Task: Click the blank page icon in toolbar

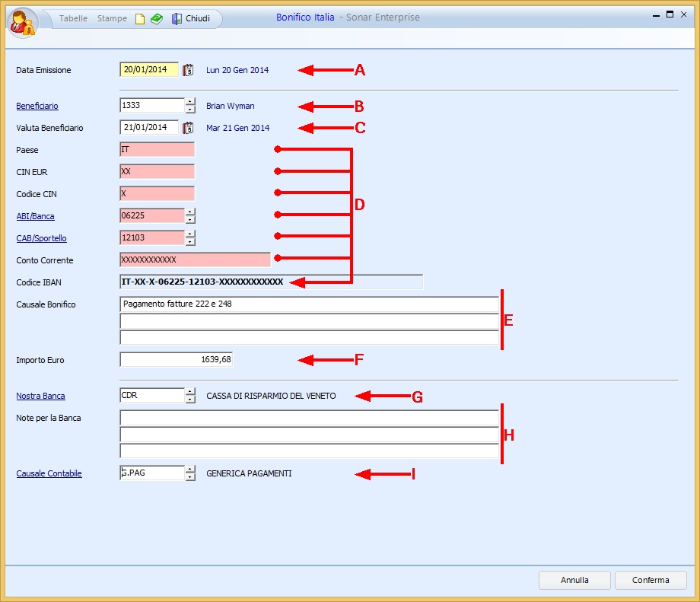Action: click(140, 19)
